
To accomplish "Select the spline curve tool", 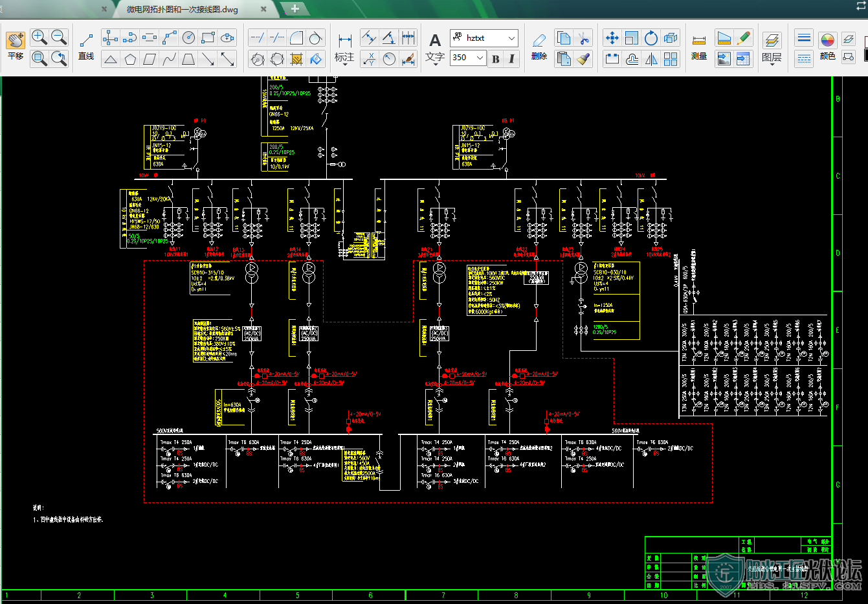I will [169, 59].
